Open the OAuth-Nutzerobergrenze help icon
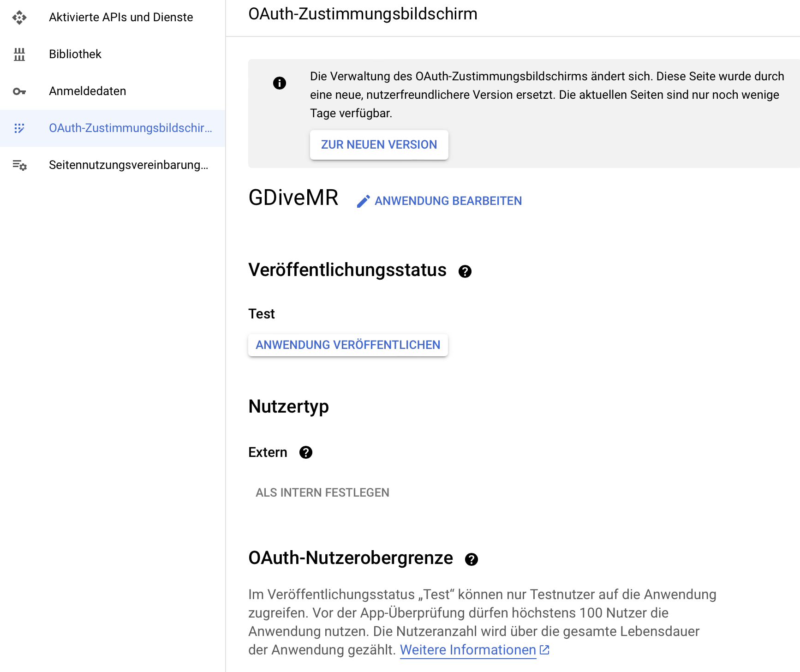This screenshot has height=672, width=800. pos(472,559)
